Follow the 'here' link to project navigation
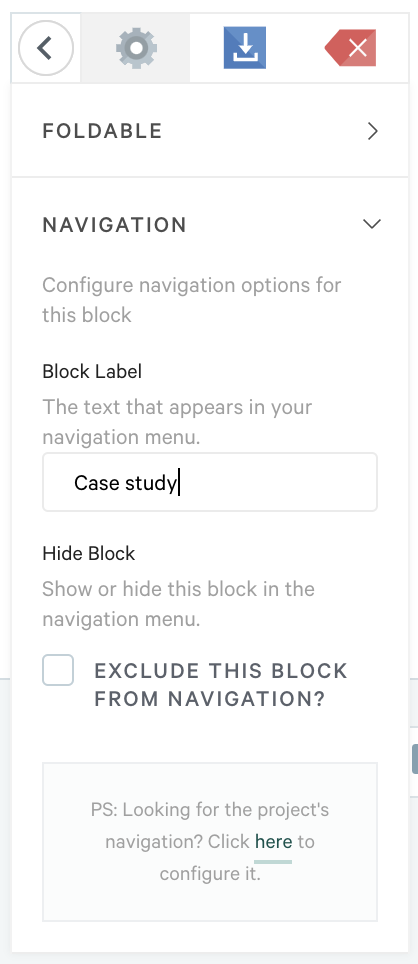418x964 pixels. (274, 841)
